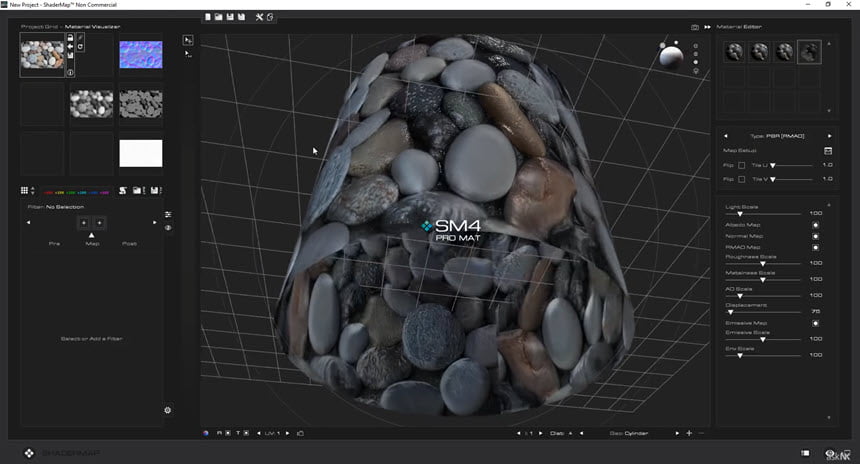Switch to the Project Grid tab
860x464 pixels.
point(39,27)
